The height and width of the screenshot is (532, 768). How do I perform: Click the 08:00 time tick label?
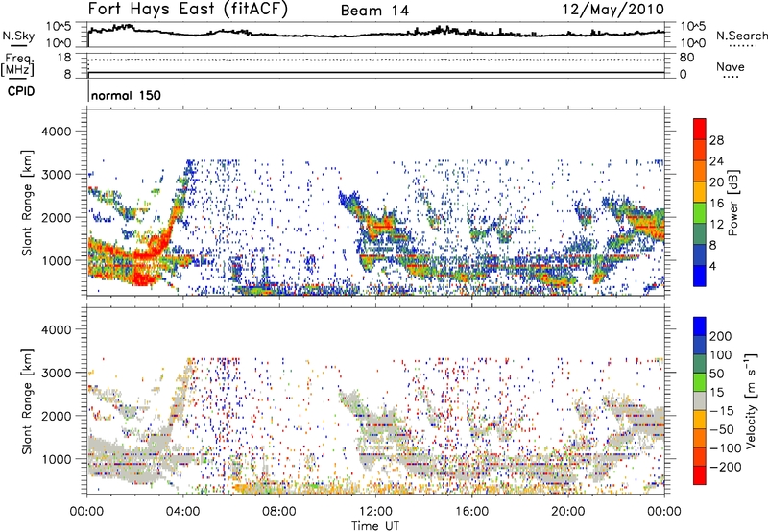(279, 512)
